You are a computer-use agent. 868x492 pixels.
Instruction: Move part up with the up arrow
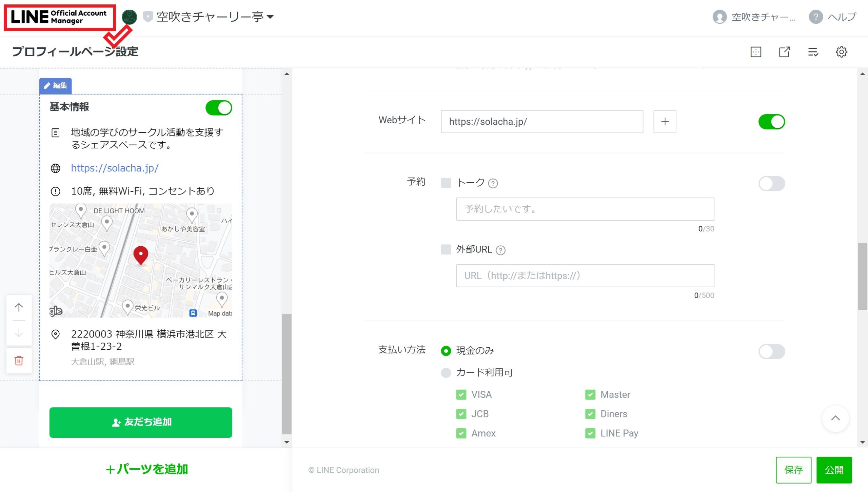pyautogui.click(x=19, y=307)
